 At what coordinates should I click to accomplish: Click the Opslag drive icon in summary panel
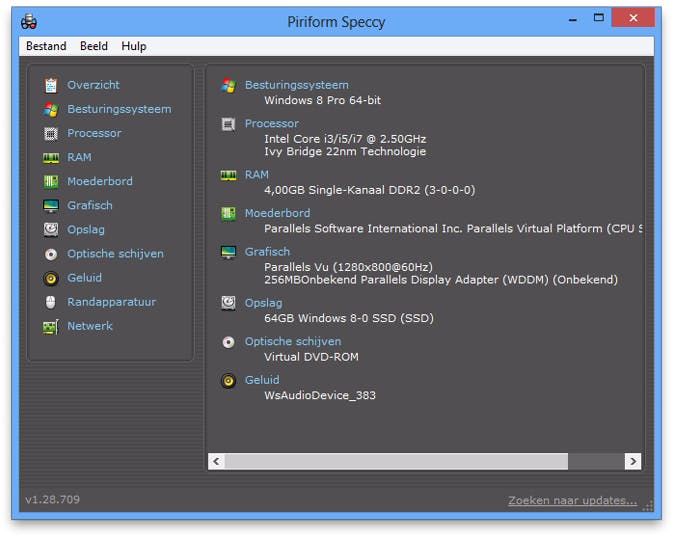point(228,303)
